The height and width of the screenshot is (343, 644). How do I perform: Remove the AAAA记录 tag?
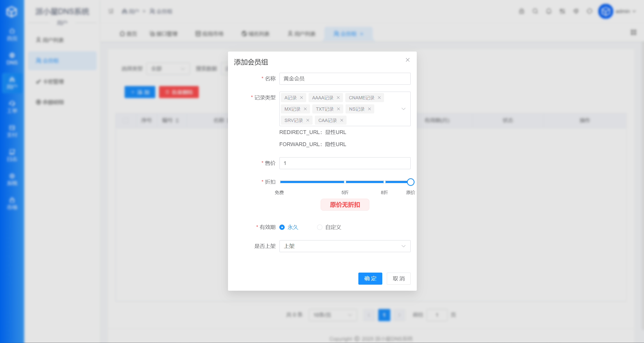coord(338,98)
